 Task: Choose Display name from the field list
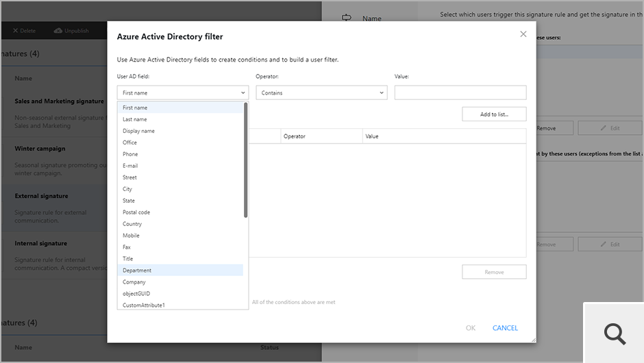coord(180,131)
